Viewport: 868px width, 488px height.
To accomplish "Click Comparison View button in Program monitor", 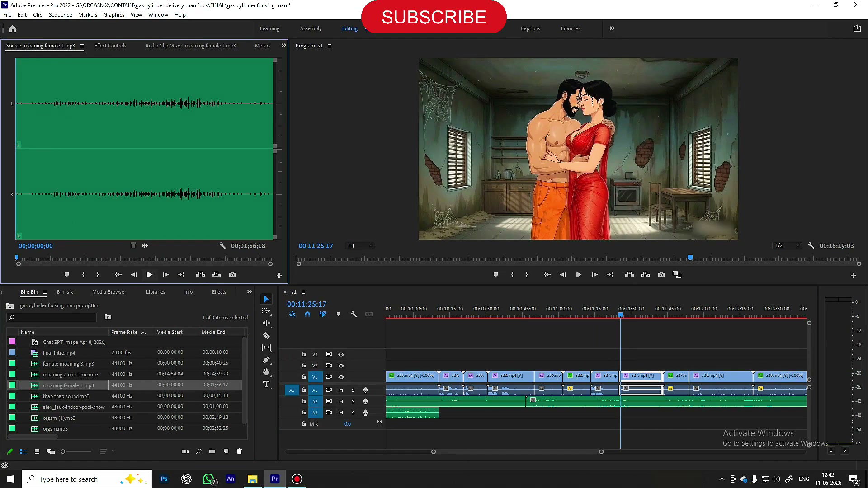I will (677, 275).
